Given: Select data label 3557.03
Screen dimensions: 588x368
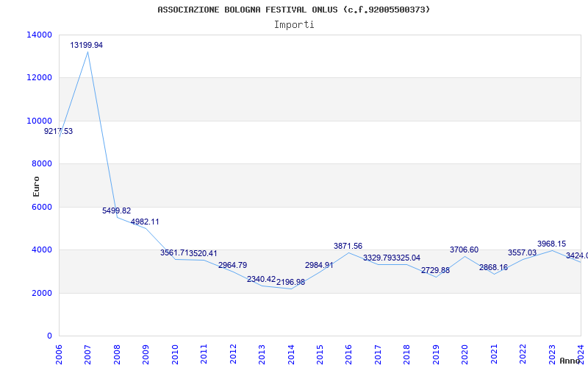Looking at the screenshot, I should click(523, 253).
